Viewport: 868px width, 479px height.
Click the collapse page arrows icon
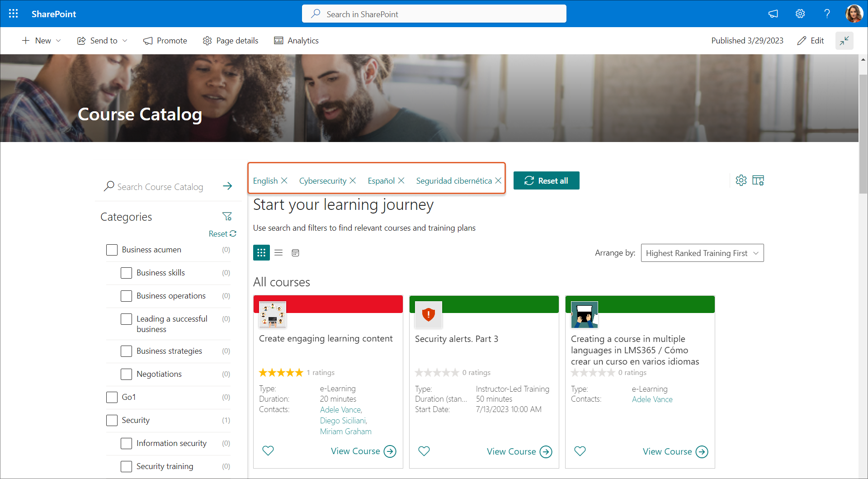coord(844,41)
